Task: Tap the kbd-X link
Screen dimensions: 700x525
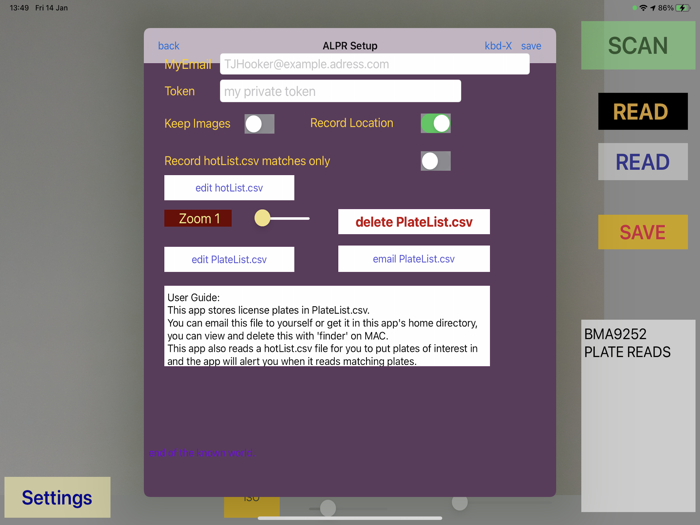Action: point(498,46)
